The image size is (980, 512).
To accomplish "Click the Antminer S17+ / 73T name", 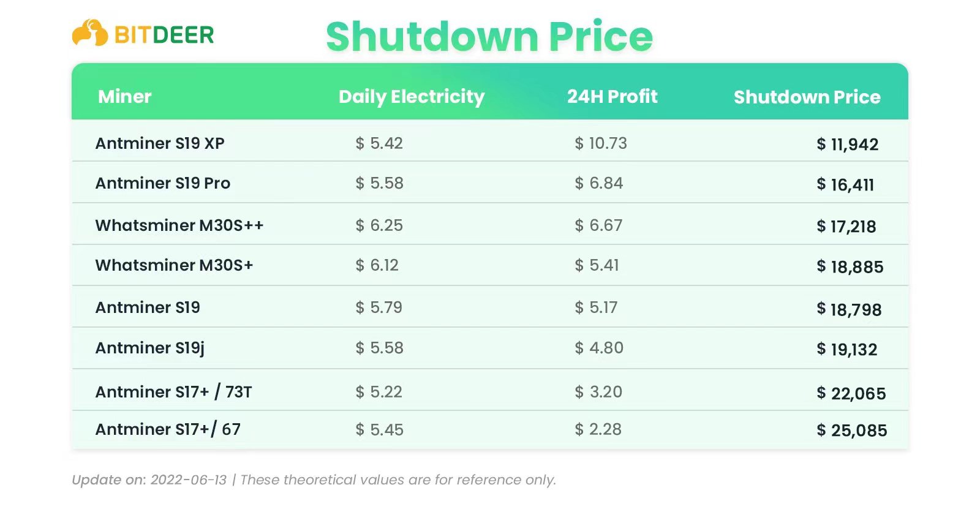I will (x=174, y=392).
